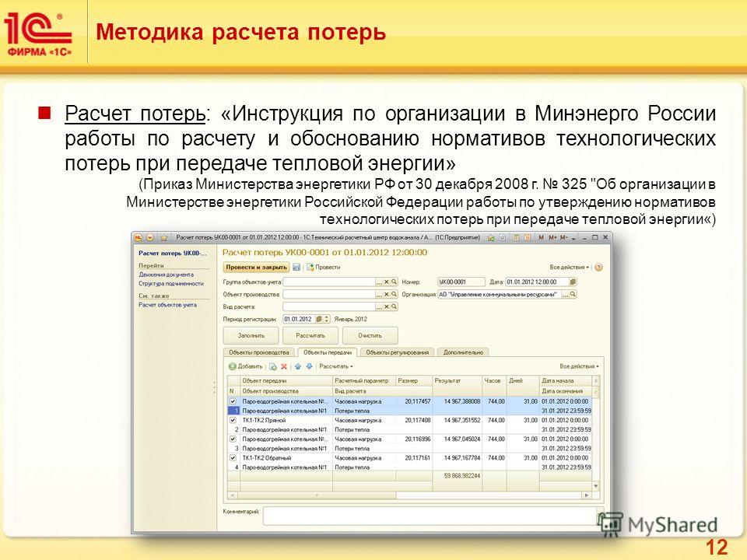The width and height of the screenshot is (747, 560).
Task: Move the row down with the blue arrow
Action: [x=309, y=366]
